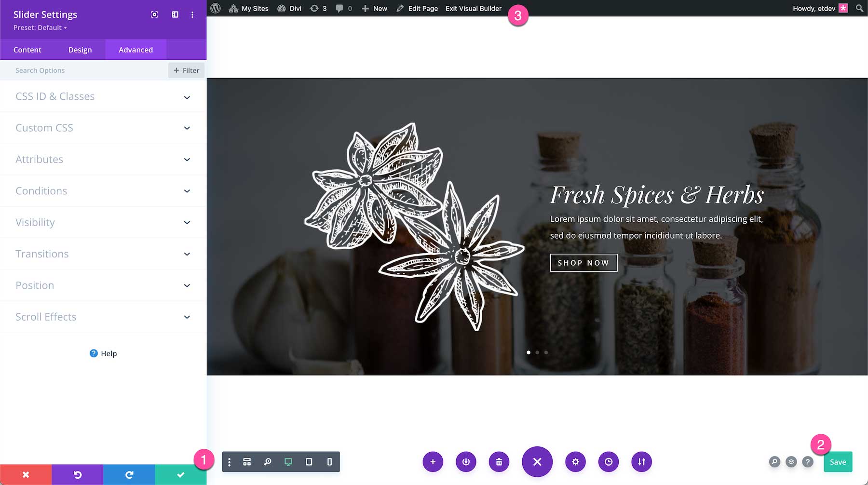Expand the Conditions section

pyautogui.click(x=103, y=191)
